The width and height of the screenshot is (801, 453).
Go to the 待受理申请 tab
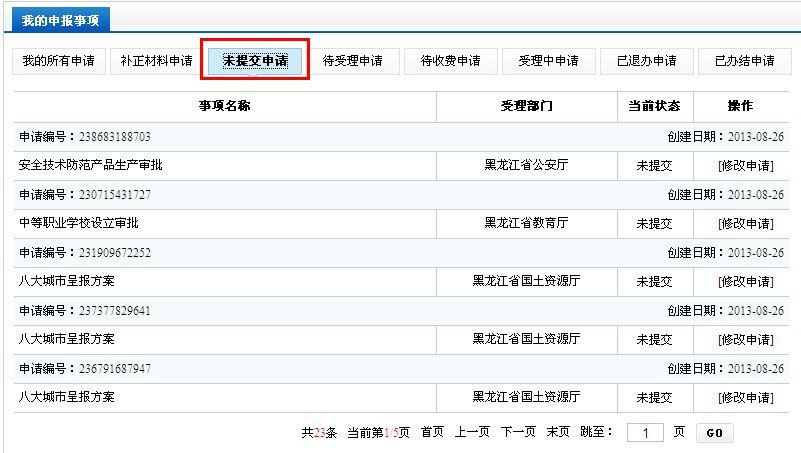point(351,61)
